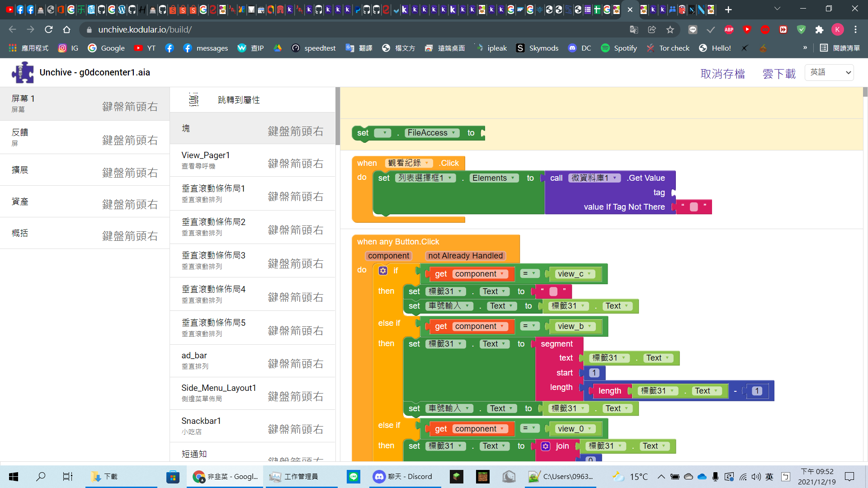Image resolution: width=868 pixels, height=488 pixels.
Task: Open LINE app from taskbar
Action: [x=354, y=476]
